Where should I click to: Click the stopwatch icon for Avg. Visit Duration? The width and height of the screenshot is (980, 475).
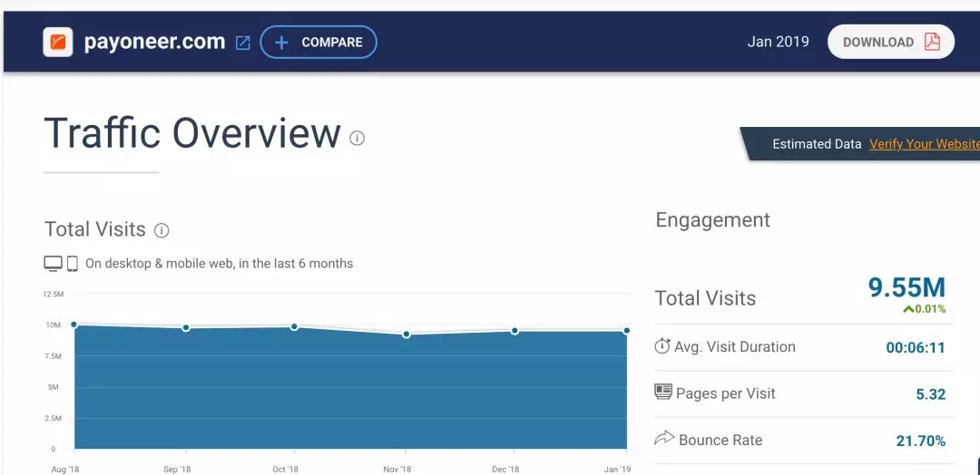[x=662, y=346]
